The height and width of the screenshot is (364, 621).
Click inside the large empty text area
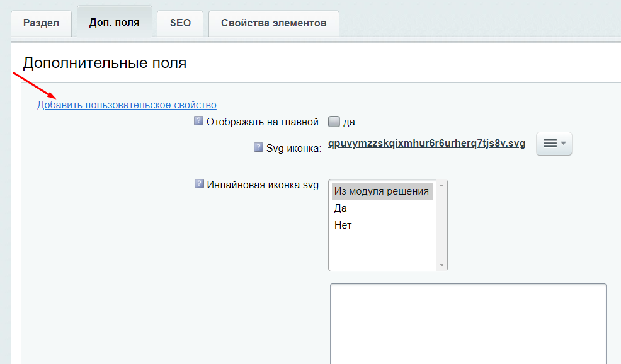coord(468,324)
